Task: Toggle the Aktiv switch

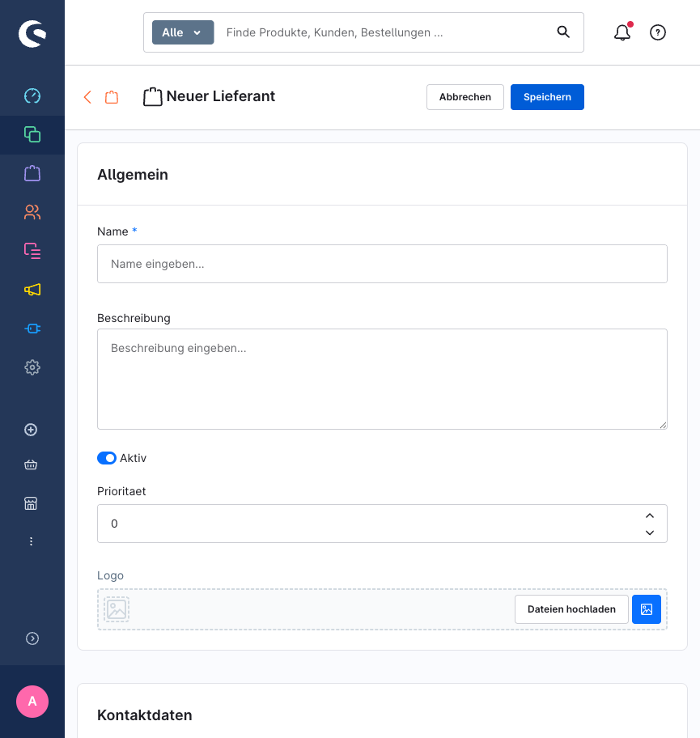Action: (107, 458)
